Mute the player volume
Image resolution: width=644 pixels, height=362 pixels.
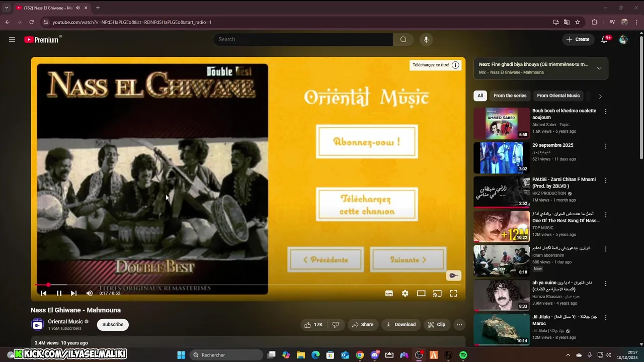(90, 293)
